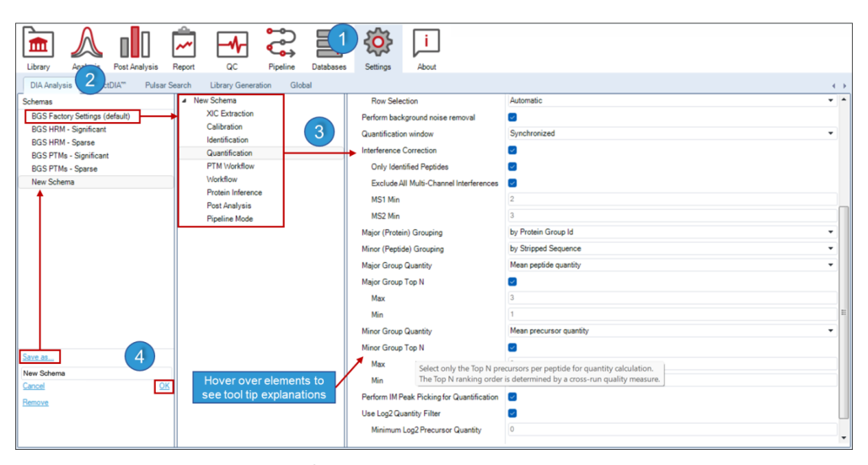Select PTM Workflow in the schema tree
This screenshot has width=868, height=465.
(230, 166)
